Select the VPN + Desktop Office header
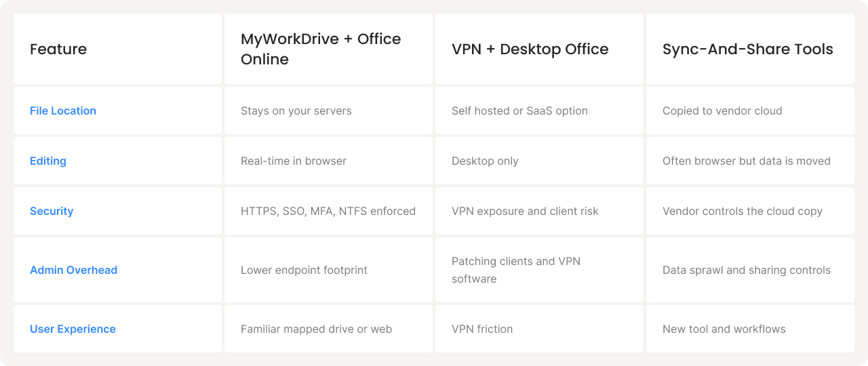This screenshot has height=366, width=868. tap(530, 49)
